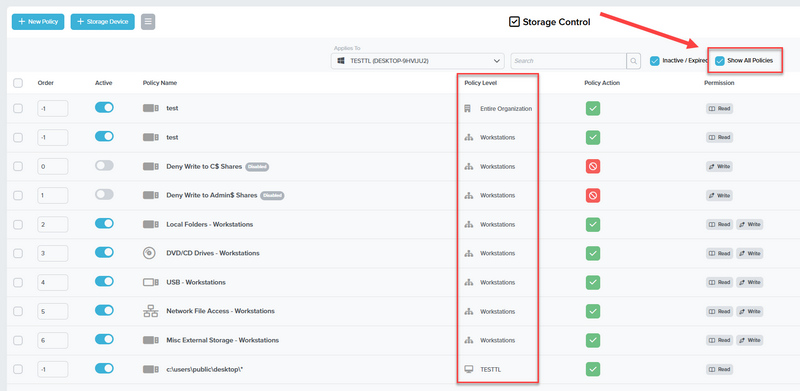Open the Network File Access - Workstations policy
Screen dimensions: 800x391
pyautogui.click(x=220, y=311)
